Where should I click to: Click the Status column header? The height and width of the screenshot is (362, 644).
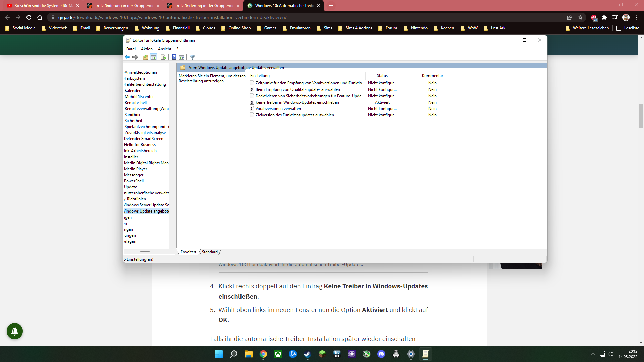[x=382, y=76]
